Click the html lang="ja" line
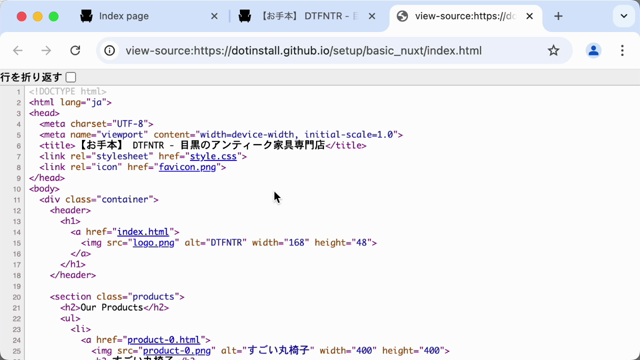Viewport: 640px width, 360px height. point(70,102)
